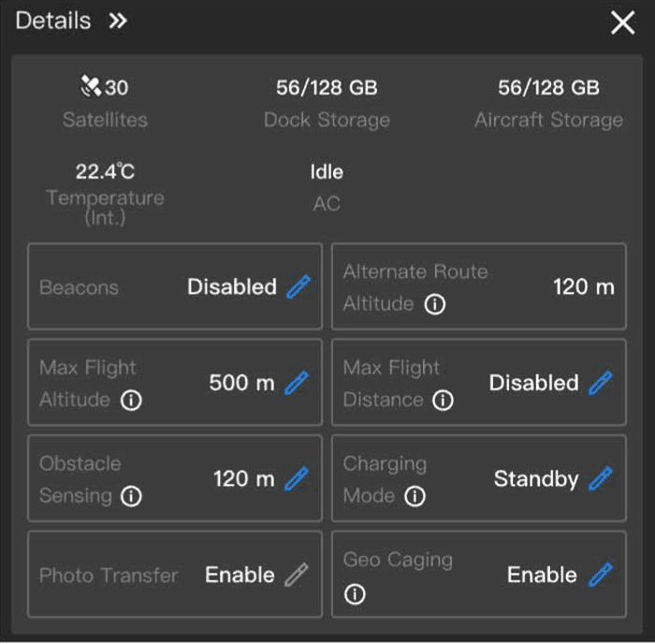Click the Geo Caging edit pencil
This screenshot has width=655, height=644.
[x=600, y=575]
